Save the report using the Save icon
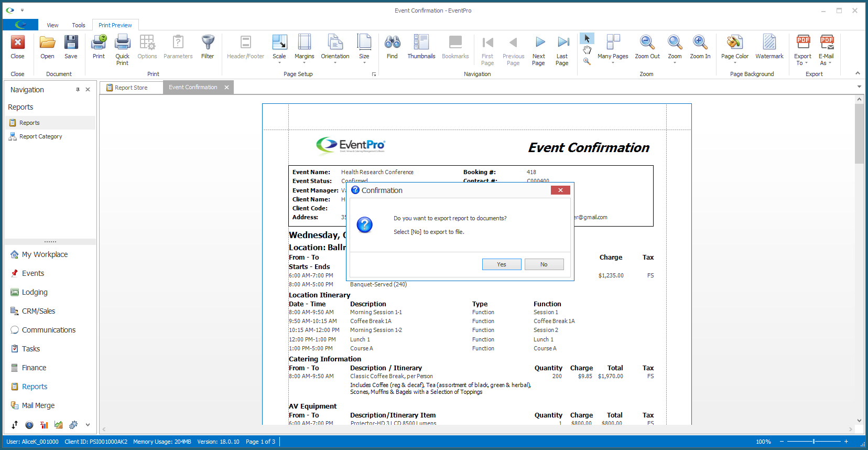This screenshot has width=868, height=450. click(71, 47)
